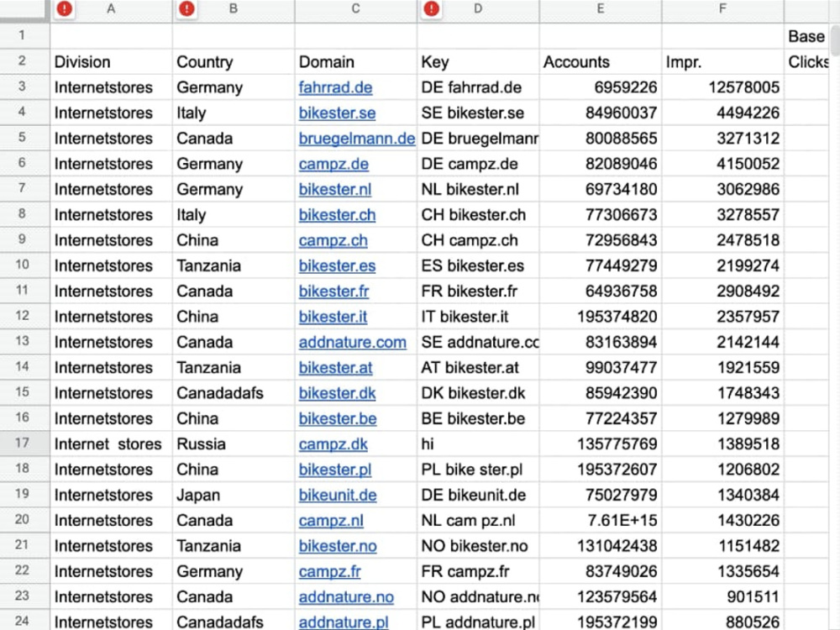Open the bikester.fr link
The height and width of the screenshot is (630, 840).
(x=333, y=291)
